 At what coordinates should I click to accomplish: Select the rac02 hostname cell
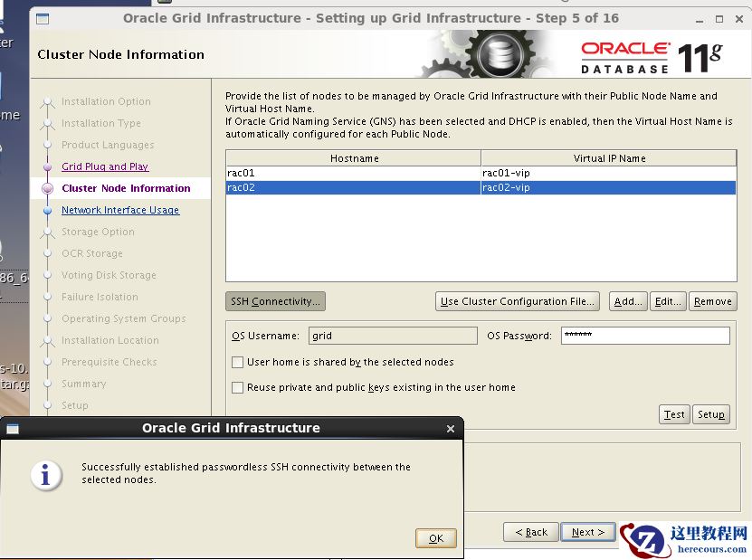coord(354,187)
